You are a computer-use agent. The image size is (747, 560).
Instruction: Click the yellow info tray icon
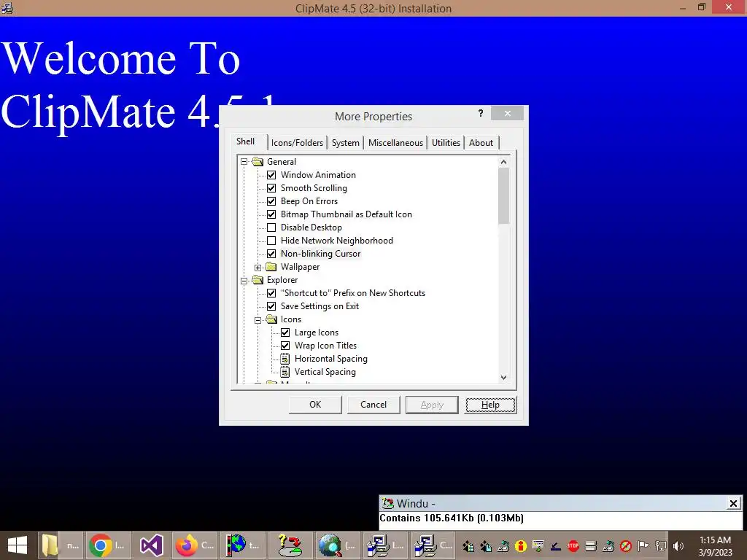(521, 545)
